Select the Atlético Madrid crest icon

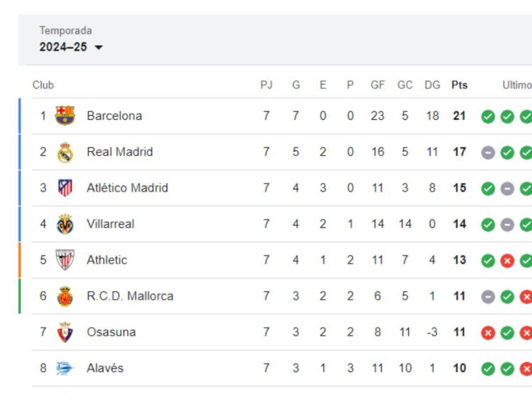tap(66, 188)
